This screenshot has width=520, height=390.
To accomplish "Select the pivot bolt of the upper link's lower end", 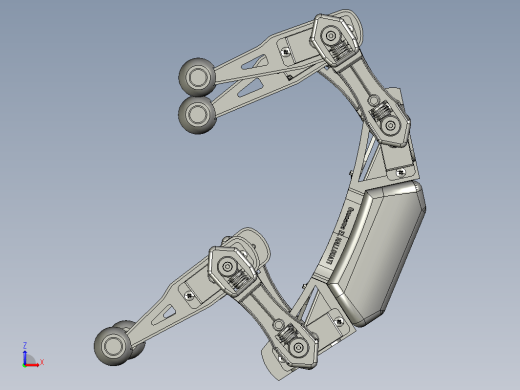I will pyautogui.click(x=390, y=126).
